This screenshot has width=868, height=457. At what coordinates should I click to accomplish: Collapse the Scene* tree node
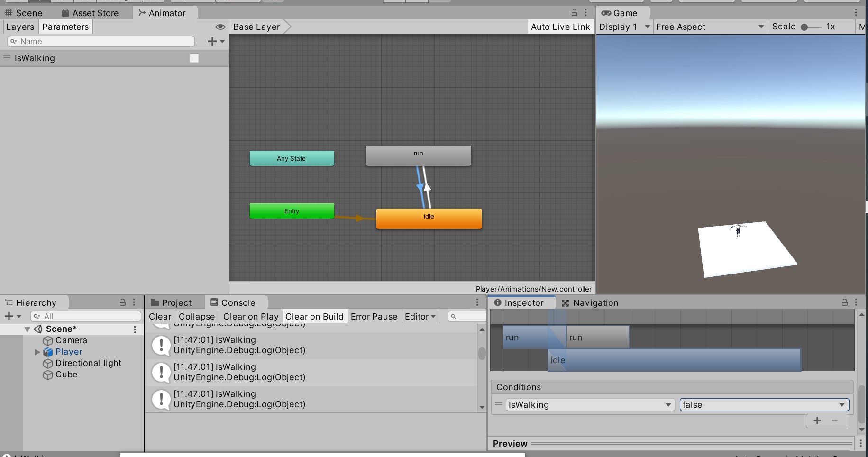point(27,329)
